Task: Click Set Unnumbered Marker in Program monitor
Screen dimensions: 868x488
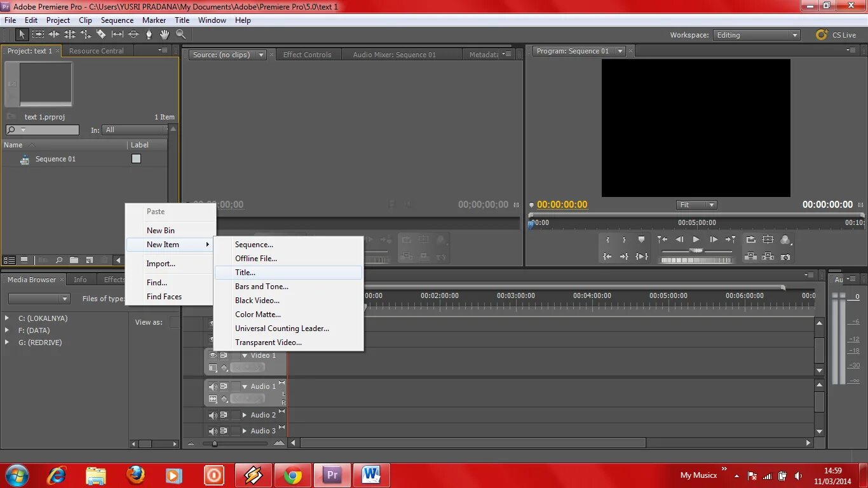Action: [641, 240]
